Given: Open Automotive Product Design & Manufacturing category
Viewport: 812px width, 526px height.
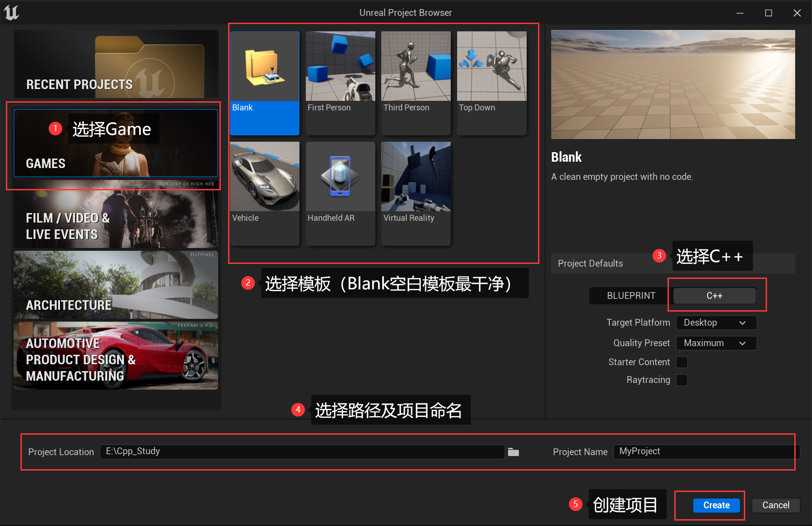Looking at the screenshot, I should [116, 356].
